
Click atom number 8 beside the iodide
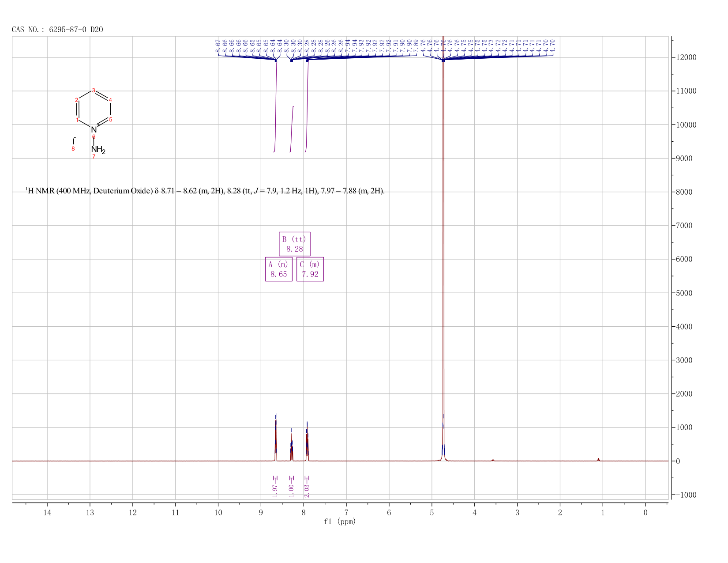73,149
